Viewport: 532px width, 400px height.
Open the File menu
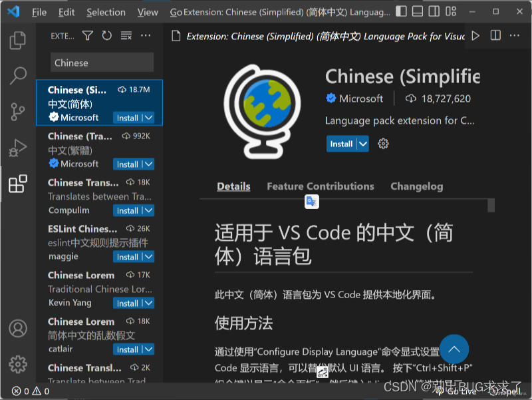coord(39,12)
